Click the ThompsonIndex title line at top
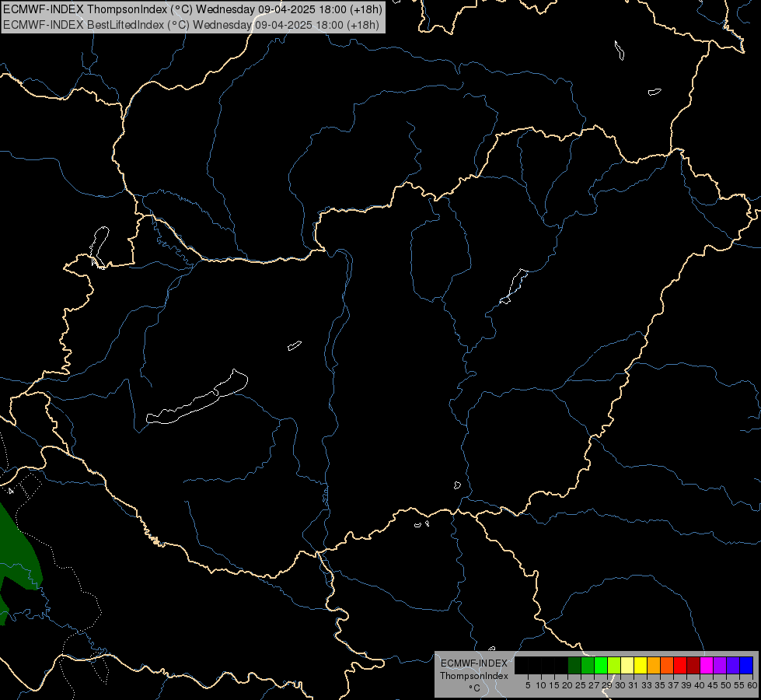This screenshot has width=761, height=700. tap(193, 9)
